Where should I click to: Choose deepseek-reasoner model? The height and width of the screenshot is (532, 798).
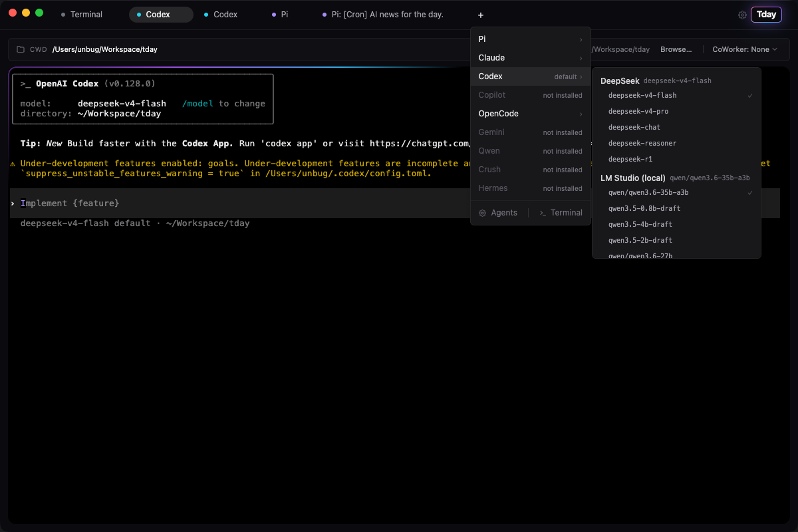pyautogui.click(x=676, y=143)
